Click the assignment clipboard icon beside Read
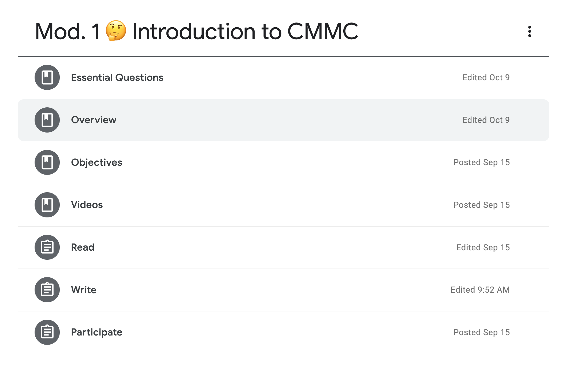The image size is (588, 377). [47, 247]
